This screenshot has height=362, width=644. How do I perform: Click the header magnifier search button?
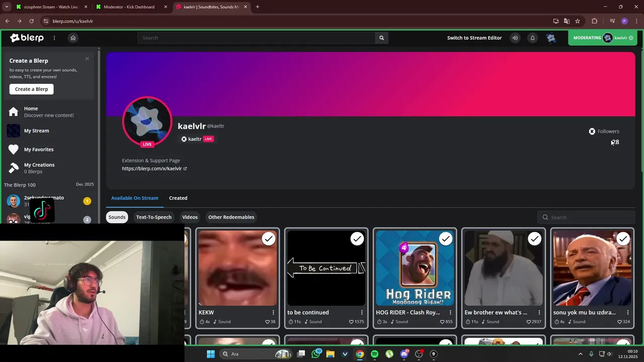coord(381,38)
